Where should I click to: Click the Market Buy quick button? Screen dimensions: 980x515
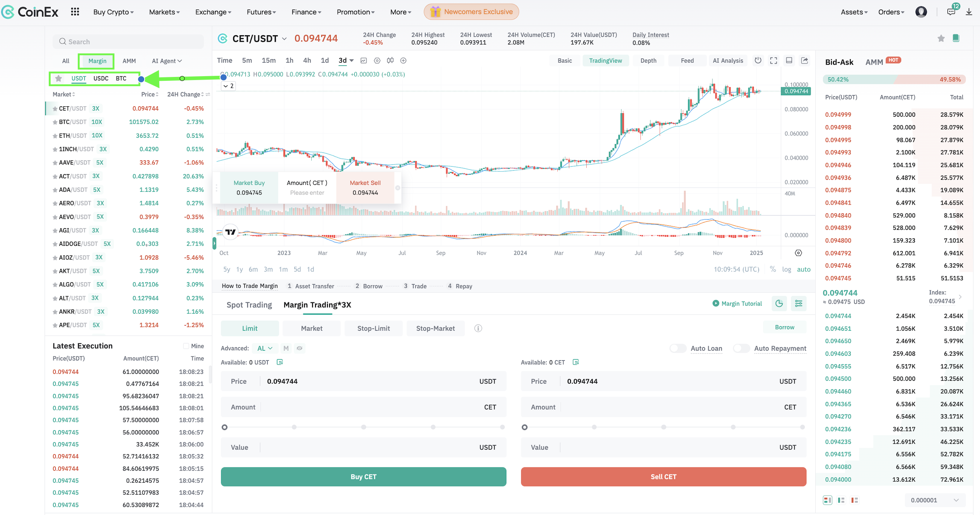(249, 188)
